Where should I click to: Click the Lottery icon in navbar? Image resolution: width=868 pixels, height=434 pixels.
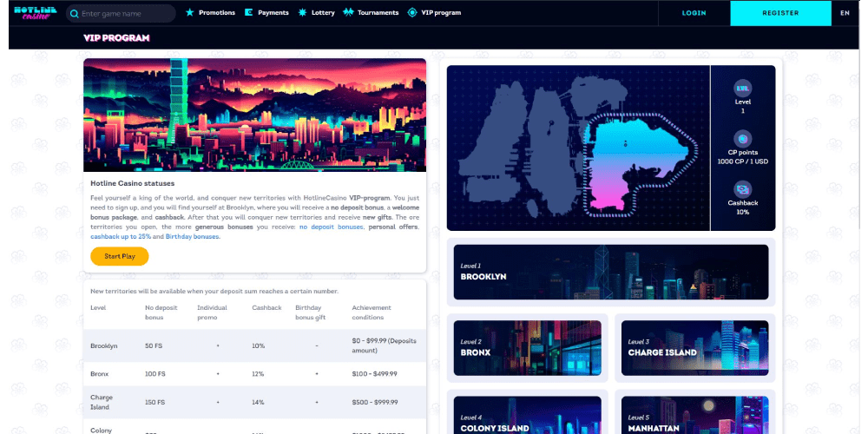[x=302, y=13]
